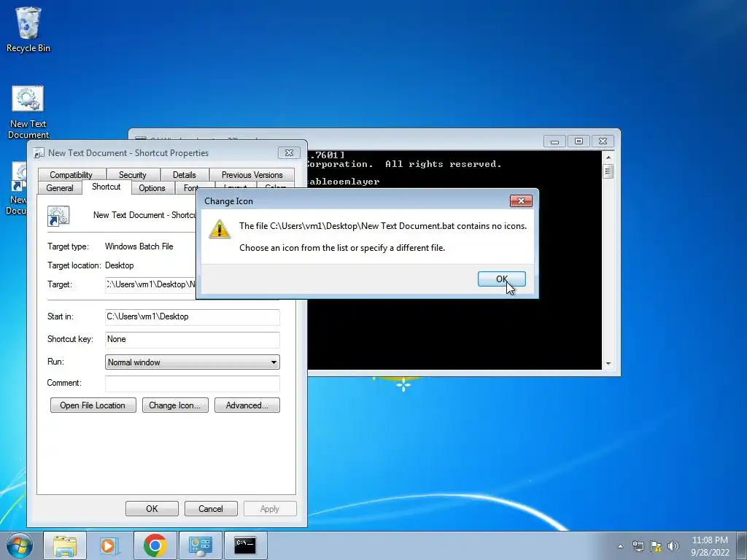Screen dimensions: 747x560
Task: Click the Shortcut key field
Action: click(x=193, y=339)
